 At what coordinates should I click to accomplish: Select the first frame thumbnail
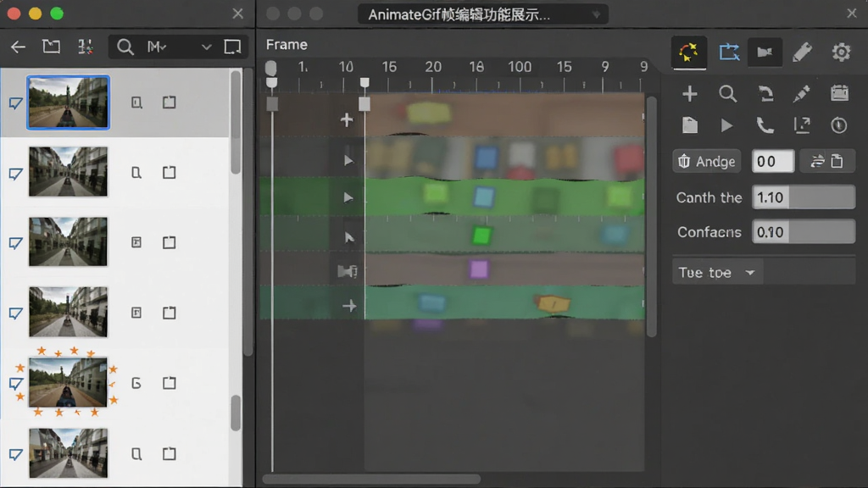[x=68, y=103]
